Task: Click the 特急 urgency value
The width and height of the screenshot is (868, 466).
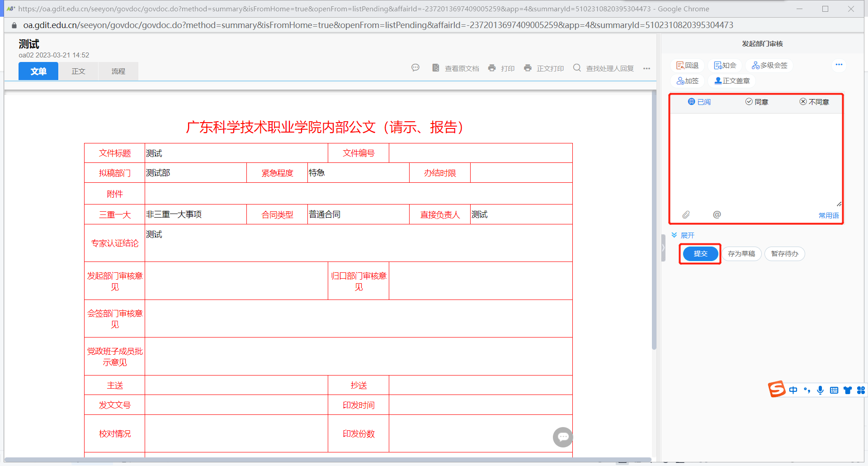Action: [x=317, y=173]
